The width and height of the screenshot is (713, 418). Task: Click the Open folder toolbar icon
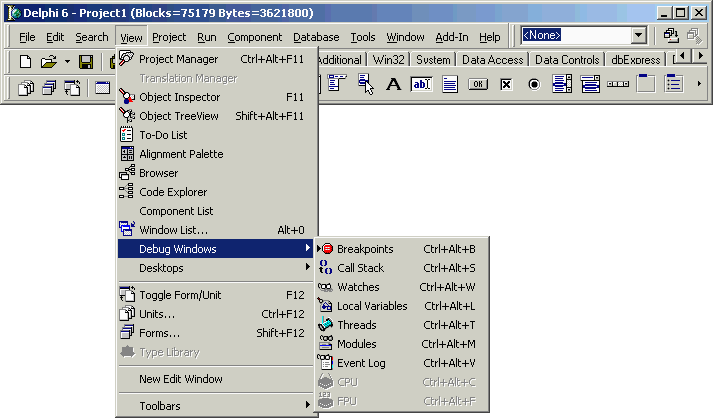[49, 61]
